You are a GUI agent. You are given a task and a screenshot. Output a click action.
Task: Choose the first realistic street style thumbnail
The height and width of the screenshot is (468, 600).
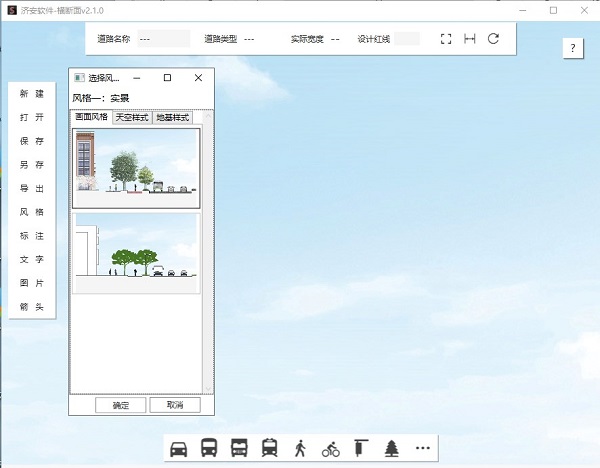pyautogui.click(x=136, y=161)
